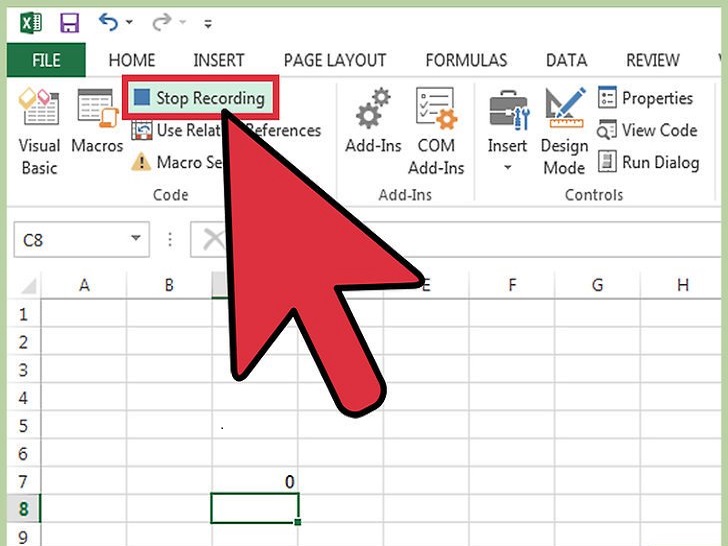The image size is (728, 546).
Task: Open the Macros list
Action: pyautogui.click(x=97, y=122)
